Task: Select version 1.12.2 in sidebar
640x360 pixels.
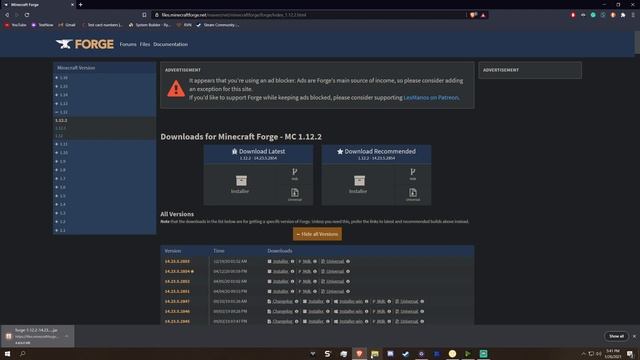Action: [x=61, y=120]
